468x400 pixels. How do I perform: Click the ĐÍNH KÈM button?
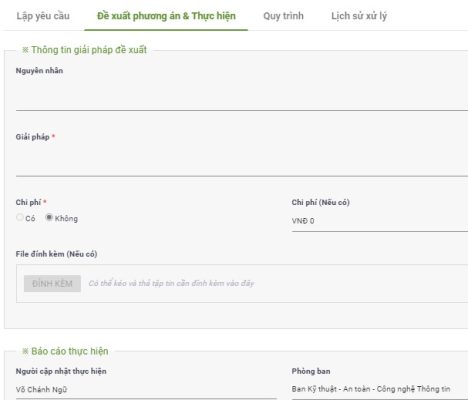[x=52, y=283]
